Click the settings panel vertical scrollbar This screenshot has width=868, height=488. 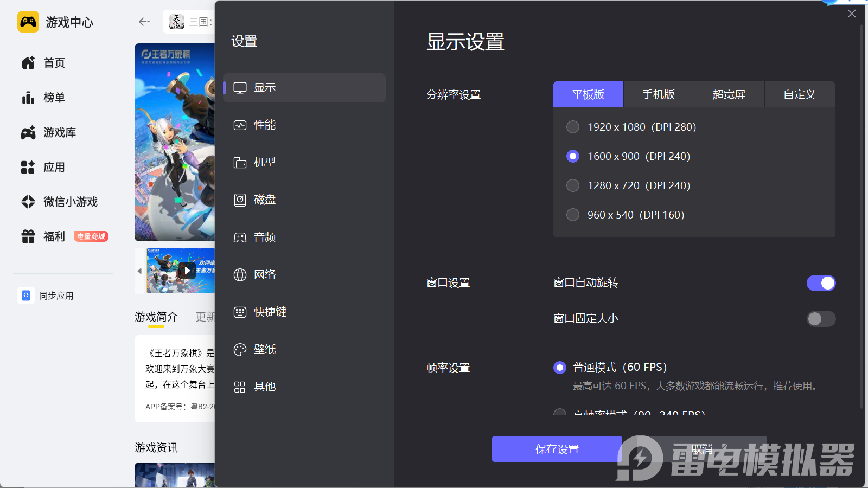[x=861, y=217]
